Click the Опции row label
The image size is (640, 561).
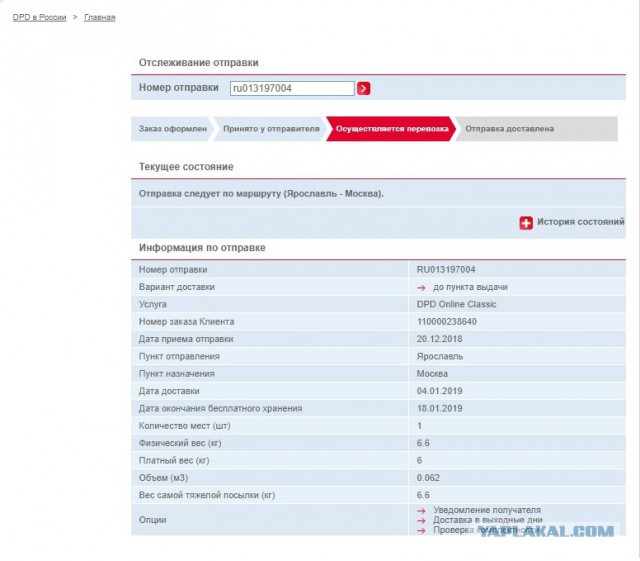(152, 520)
